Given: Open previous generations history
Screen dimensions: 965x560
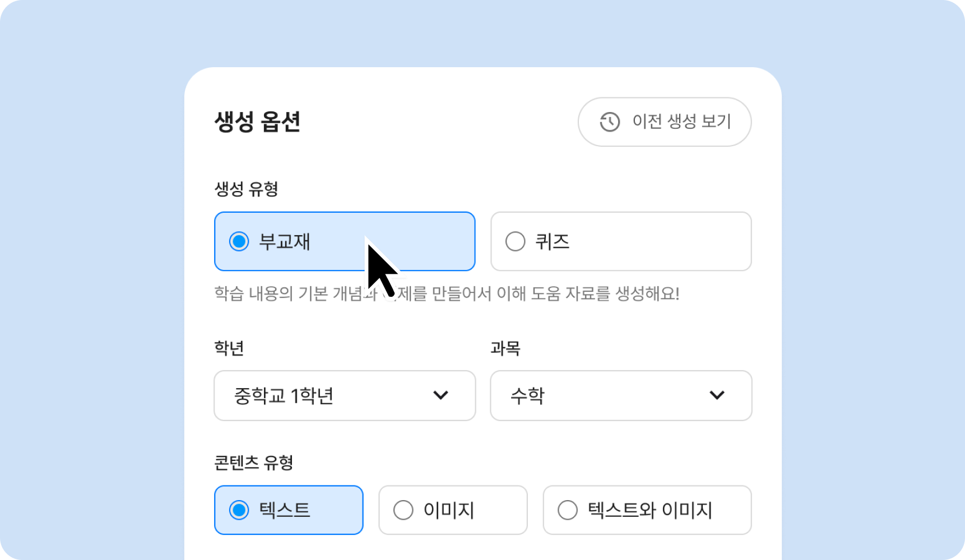Looking at the screenshot, I should pos(665,122).
